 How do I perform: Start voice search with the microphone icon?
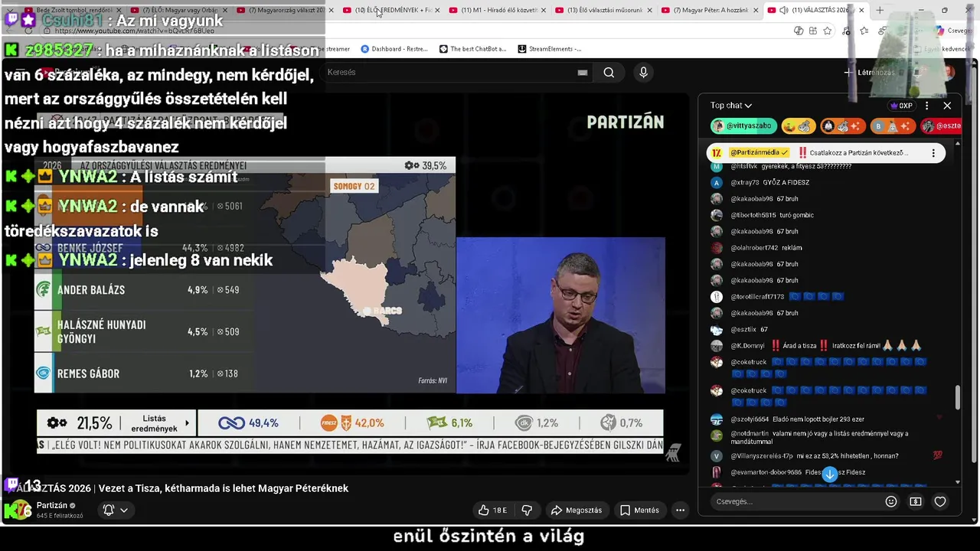click(643, 73)
